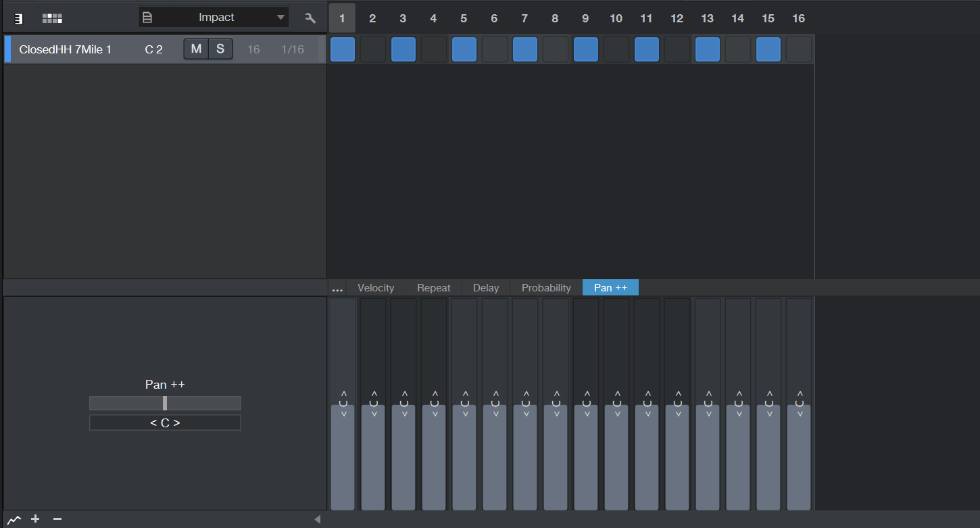Image resolution: width=980 pixels, height=528 pixels.
Task: Click pan bar for step 1
Action: tap(343, 404)
